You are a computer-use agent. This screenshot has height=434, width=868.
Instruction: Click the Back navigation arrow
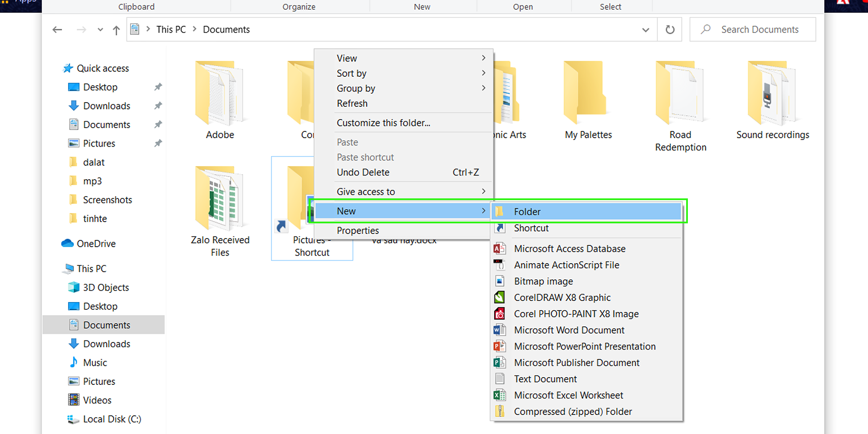pos(57,30)
